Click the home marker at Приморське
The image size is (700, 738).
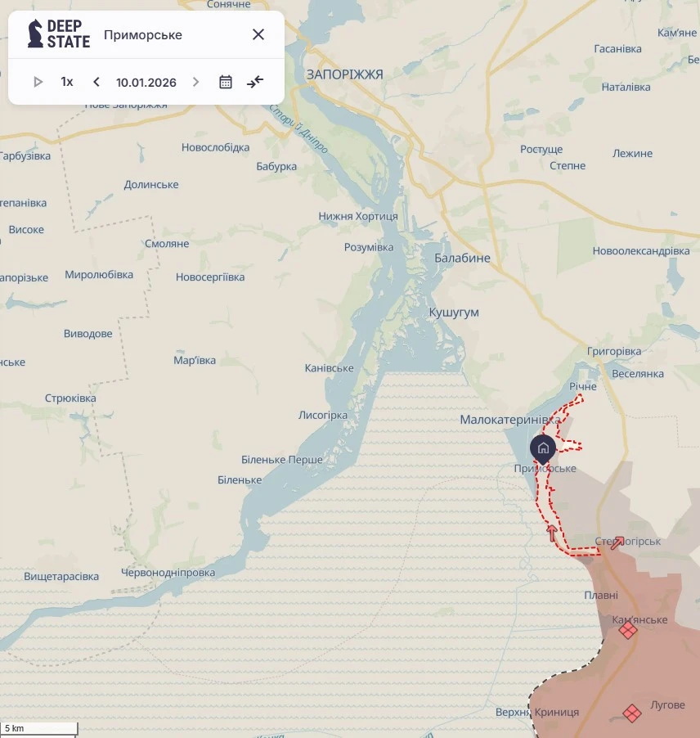click(x=543, y=448)
